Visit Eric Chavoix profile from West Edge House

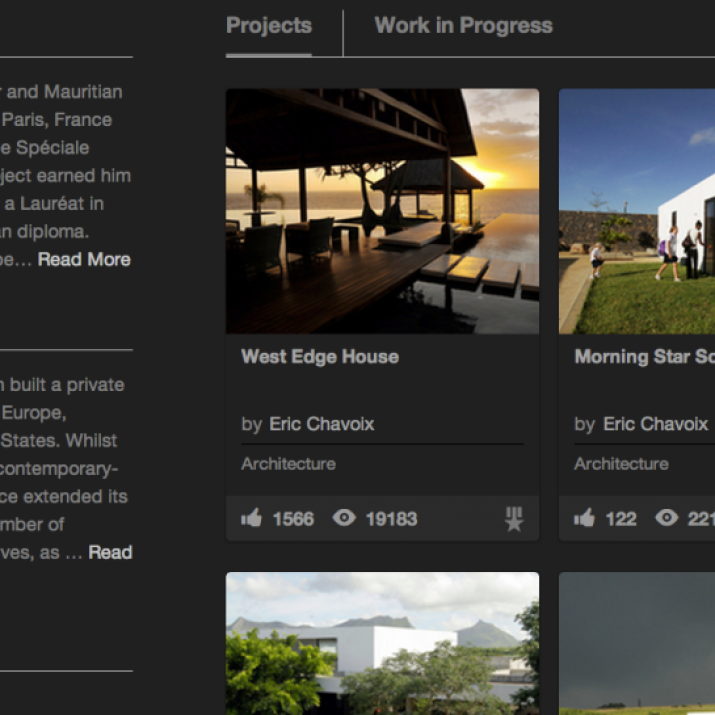321,424
